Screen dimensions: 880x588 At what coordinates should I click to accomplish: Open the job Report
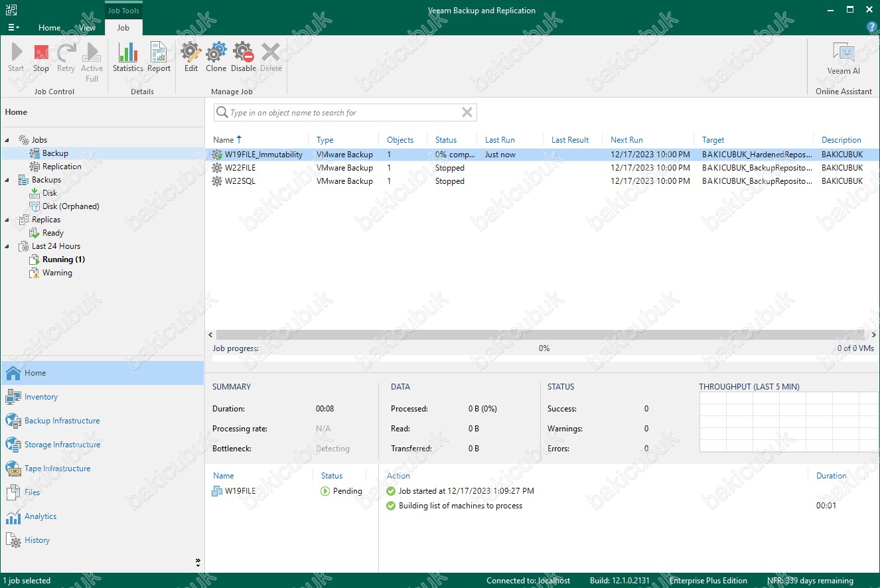(159, 57)
